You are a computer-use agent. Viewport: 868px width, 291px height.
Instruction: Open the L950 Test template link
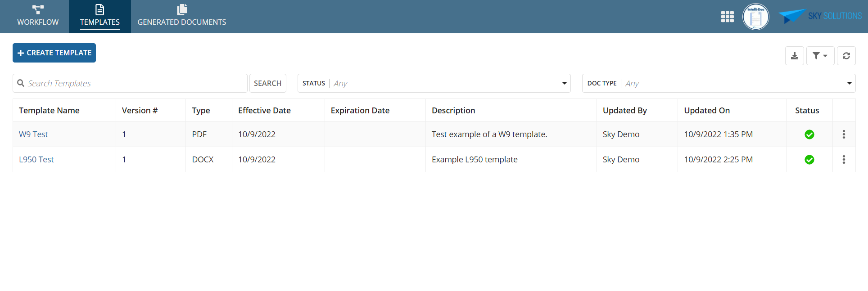(x=36, y=159)
